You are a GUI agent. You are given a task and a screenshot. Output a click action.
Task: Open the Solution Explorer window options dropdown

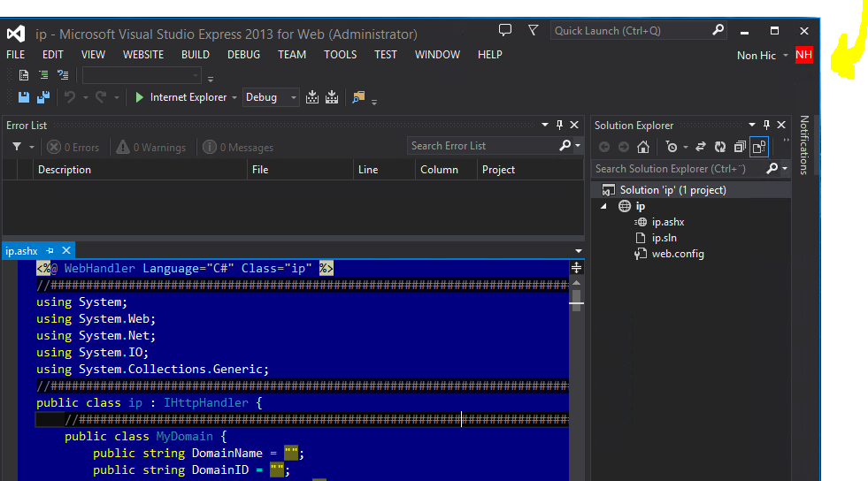coord(752,125)
